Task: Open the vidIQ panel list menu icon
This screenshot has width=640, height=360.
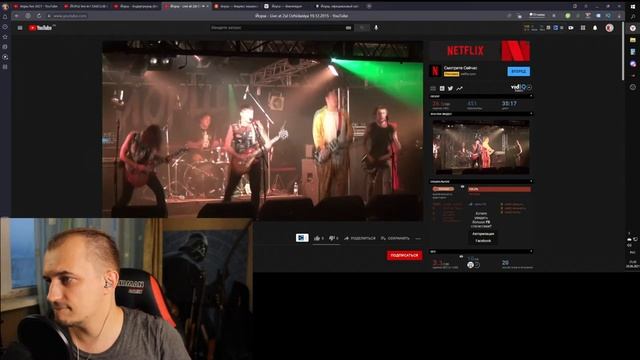Action: coord(433,88)
